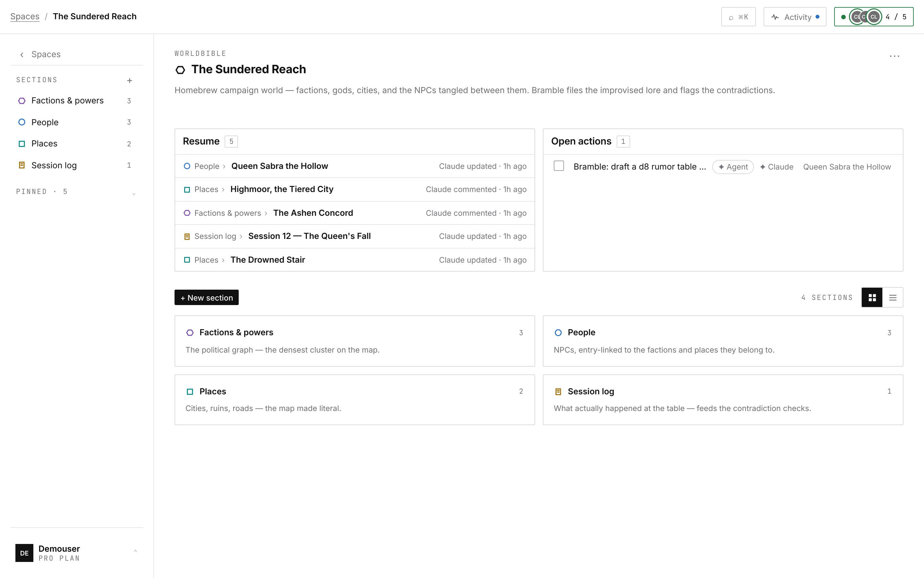Expand the Demouser account menu chevron
This screenshot has width=924, height=578.
click(135, 551)
